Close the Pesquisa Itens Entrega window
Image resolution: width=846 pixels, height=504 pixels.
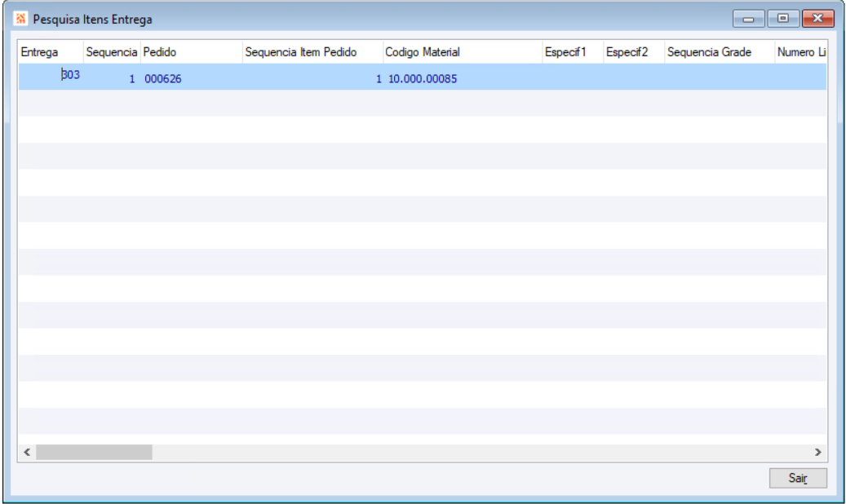click(818, 19)
